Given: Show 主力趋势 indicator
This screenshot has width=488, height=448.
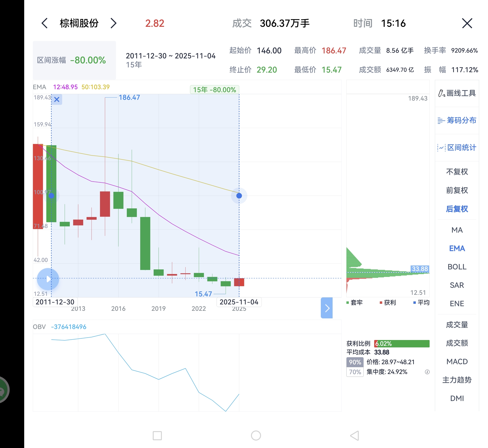Looking at the screenshot, I should click(x=457, y=380).
